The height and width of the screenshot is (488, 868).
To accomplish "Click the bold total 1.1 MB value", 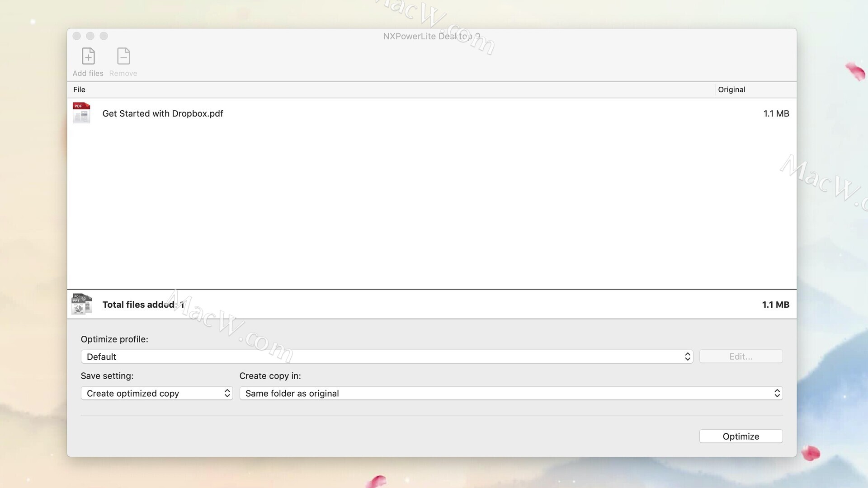I will [776, 305].
